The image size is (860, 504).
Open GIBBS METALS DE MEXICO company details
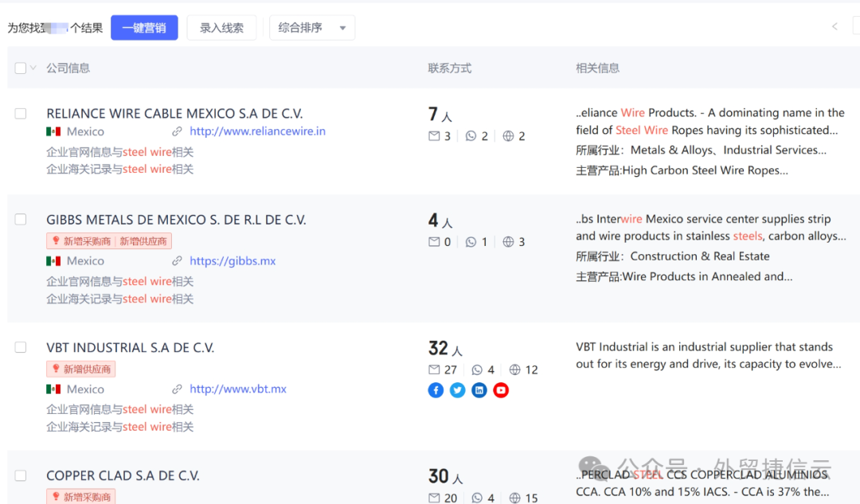point(176,220)
